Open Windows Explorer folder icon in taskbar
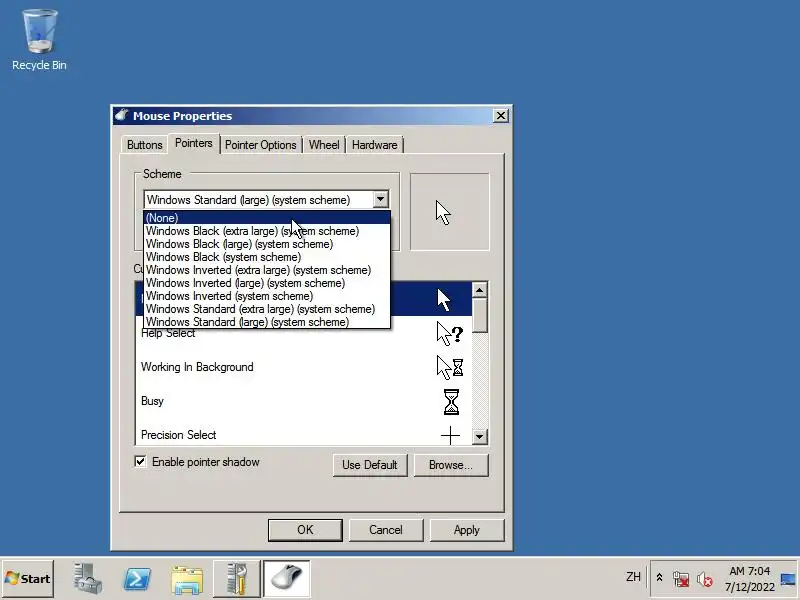The height and width of the screenshot is (600, 800). [187, 579]
